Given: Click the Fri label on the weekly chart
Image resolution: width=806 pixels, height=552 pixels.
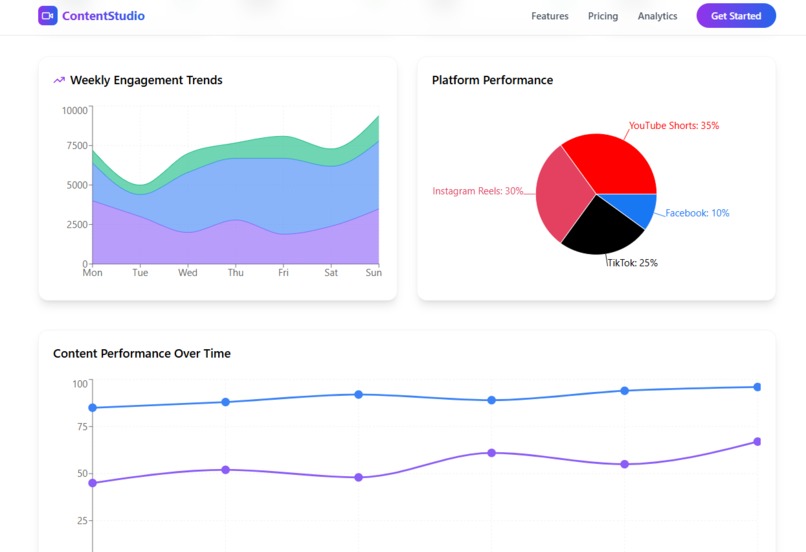Looking at the screenshot, I should pyautogui.click(x=283, y=272).
